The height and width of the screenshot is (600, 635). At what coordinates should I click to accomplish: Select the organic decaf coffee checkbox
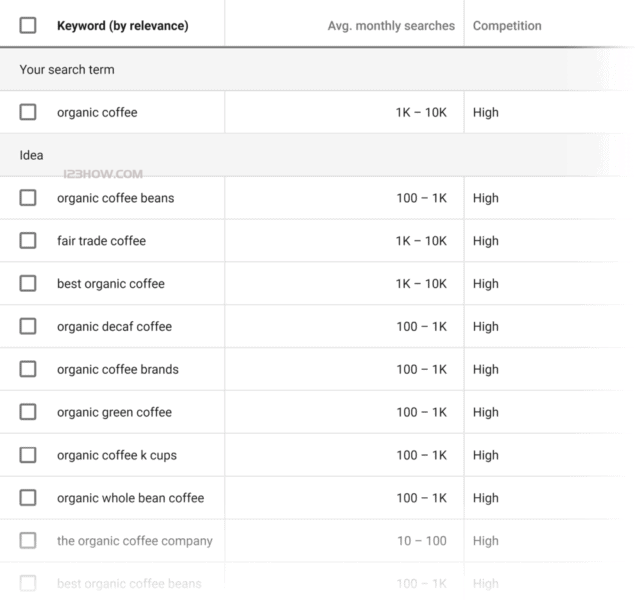(x=28, y=326)
